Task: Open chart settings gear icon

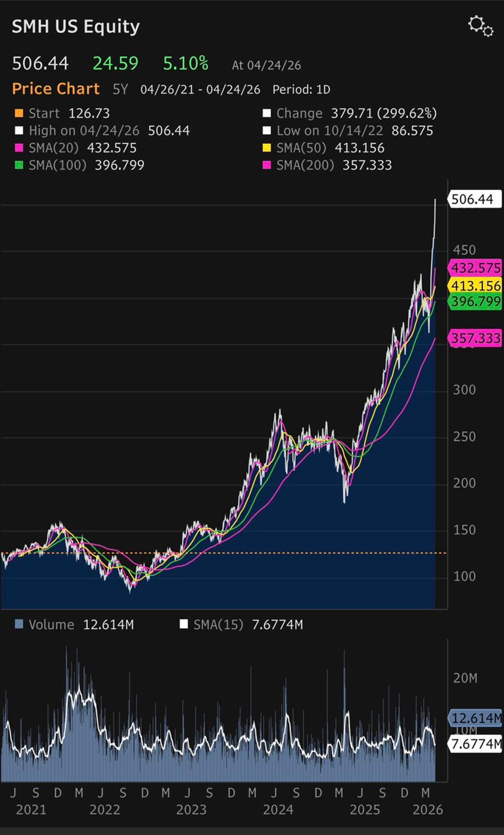Action: [x=480, y=26]
